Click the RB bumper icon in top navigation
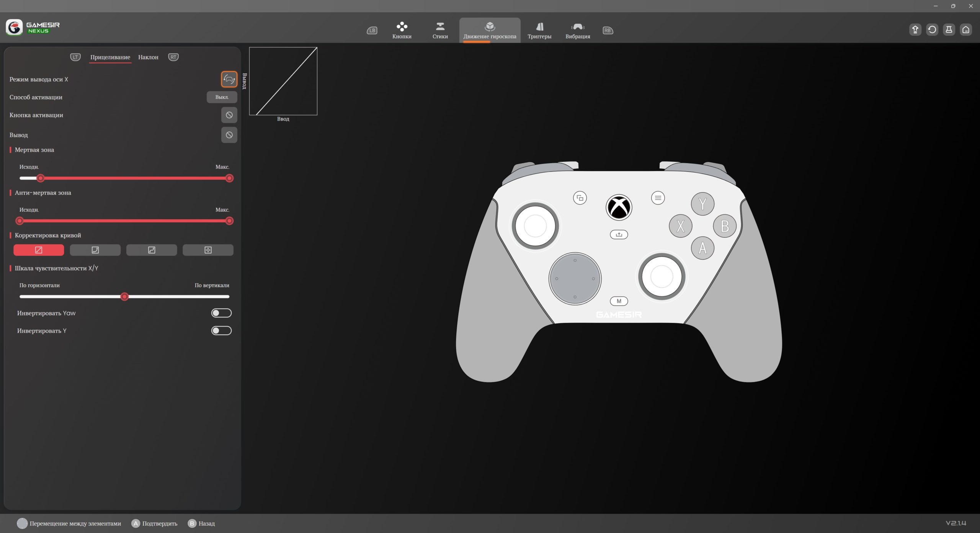 608,30
